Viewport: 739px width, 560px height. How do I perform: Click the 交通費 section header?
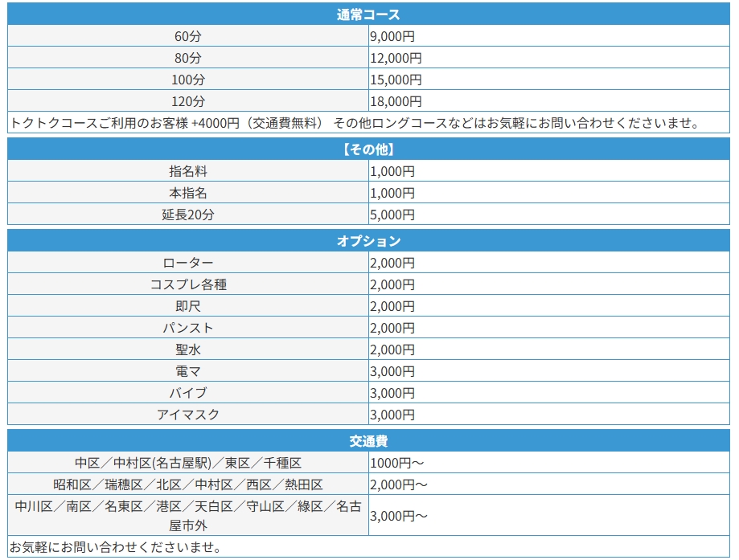[368, 441]
